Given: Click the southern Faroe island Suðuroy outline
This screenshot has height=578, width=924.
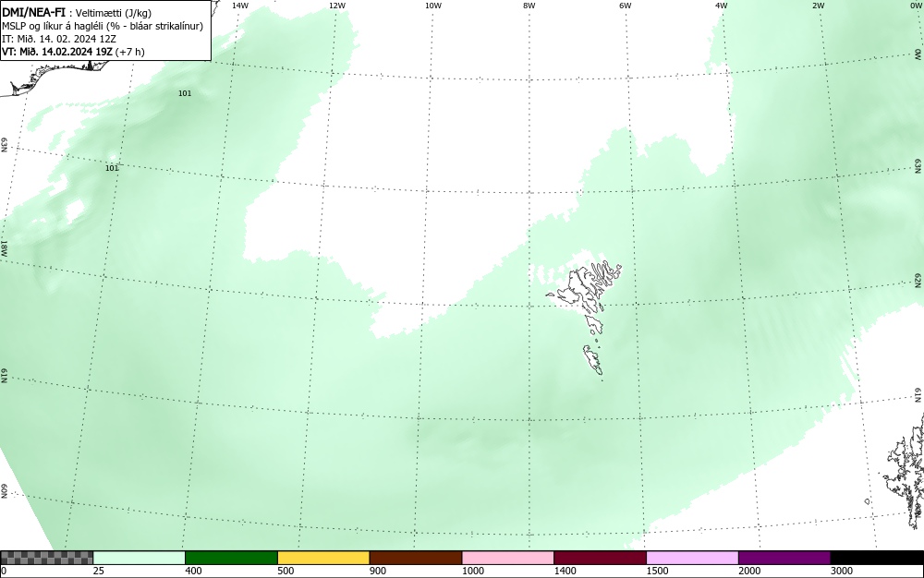Looking at the screenshot, I should [593, 360].
